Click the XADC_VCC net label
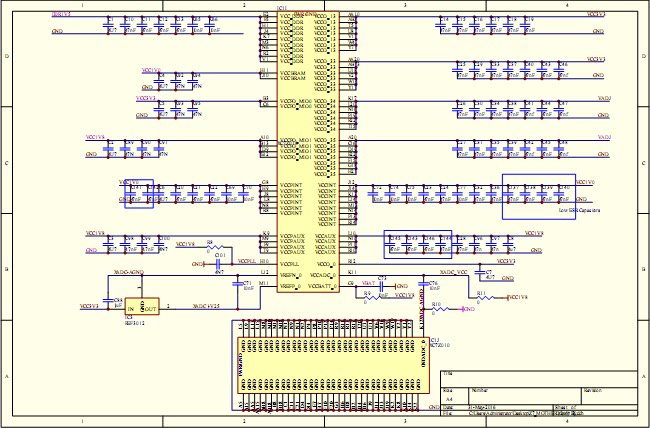 (454, 272)
